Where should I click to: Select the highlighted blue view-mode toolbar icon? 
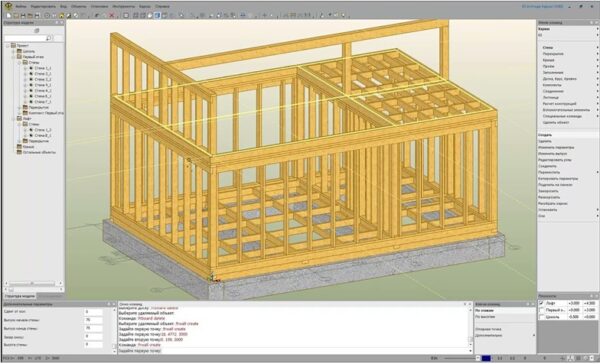tap(157, 15)
